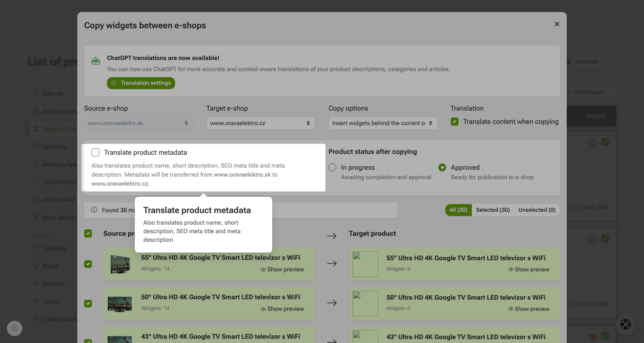
Task: Open the help lifebuoy icon
Action: point(626,325)
